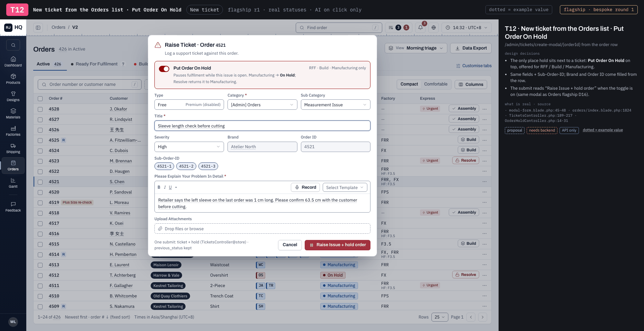Open the notifications bell

pyautogui.click(x=420, y=27)
